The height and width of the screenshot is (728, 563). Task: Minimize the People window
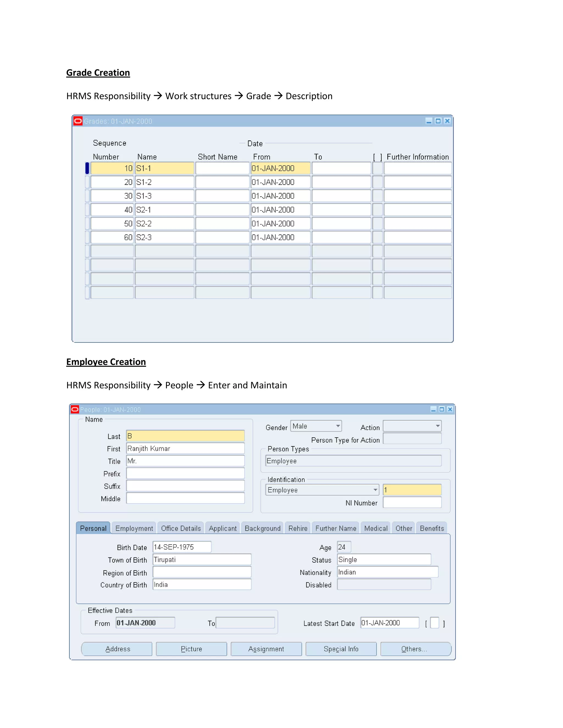(433, 409)
